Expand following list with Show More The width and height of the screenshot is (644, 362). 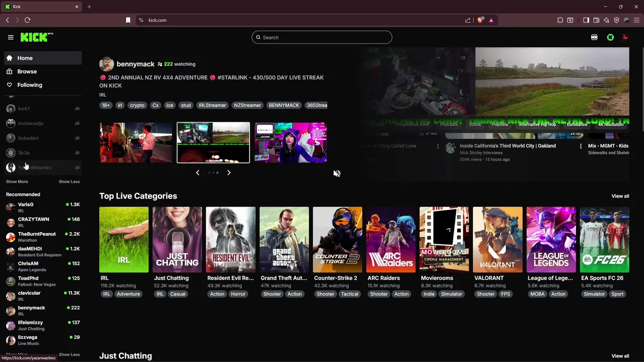pos(17,182)
